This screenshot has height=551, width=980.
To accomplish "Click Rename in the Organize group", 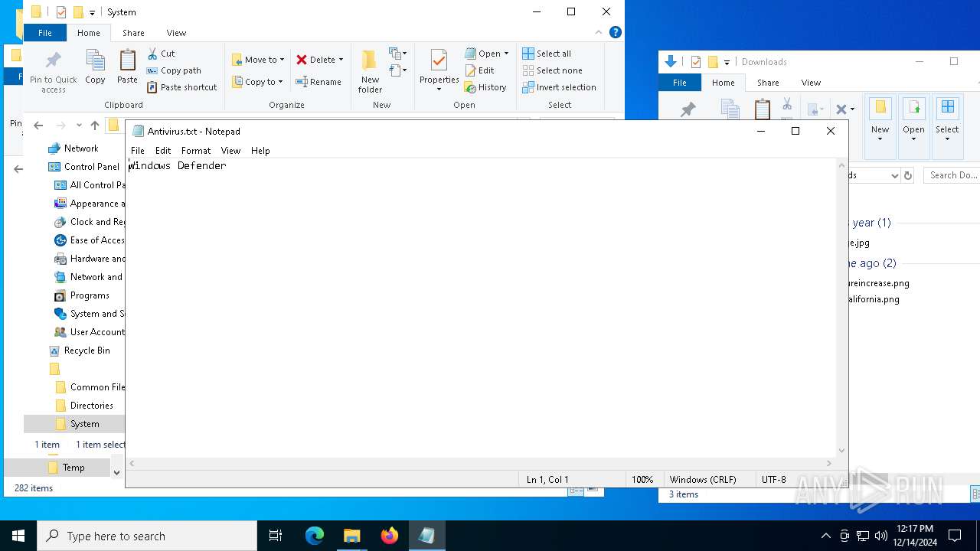I will click(318, 82).
